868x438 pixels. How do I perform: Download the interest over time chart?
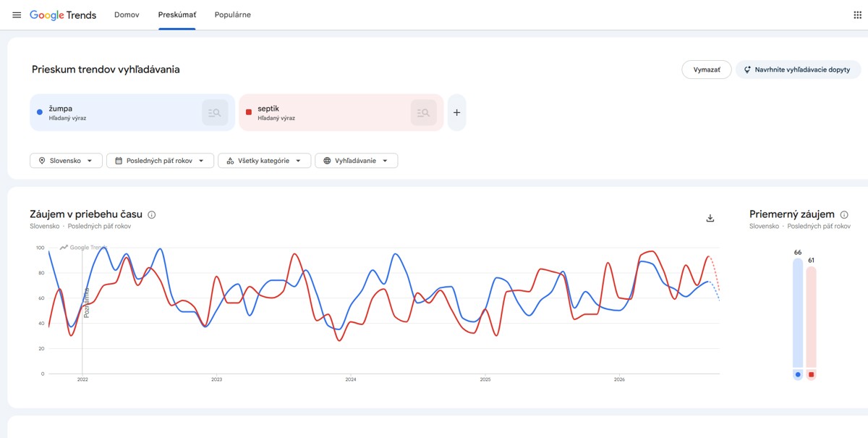[x=710, y=218]
